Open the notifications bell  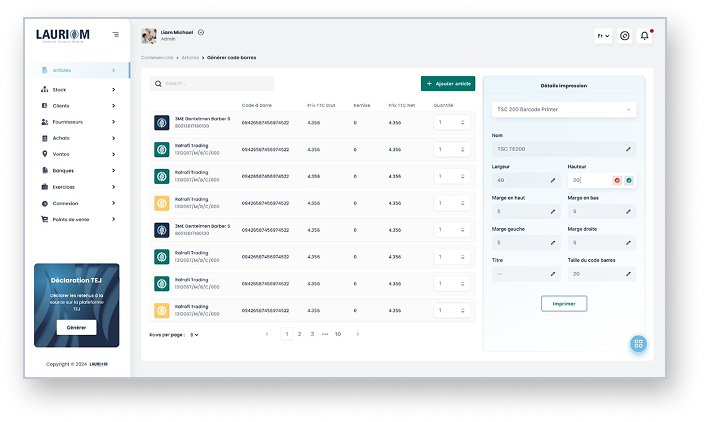(x=644, y=35)
